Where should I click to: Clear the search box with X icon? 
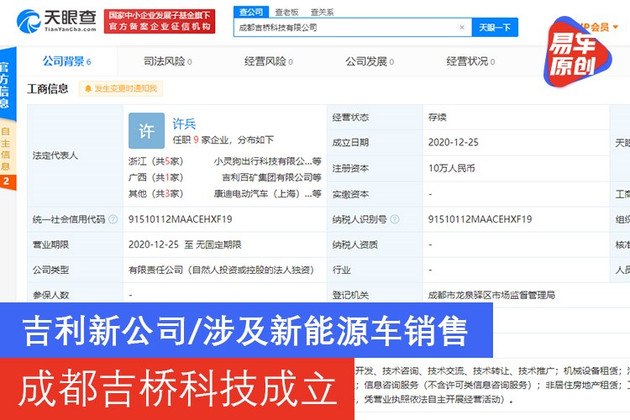462,27
